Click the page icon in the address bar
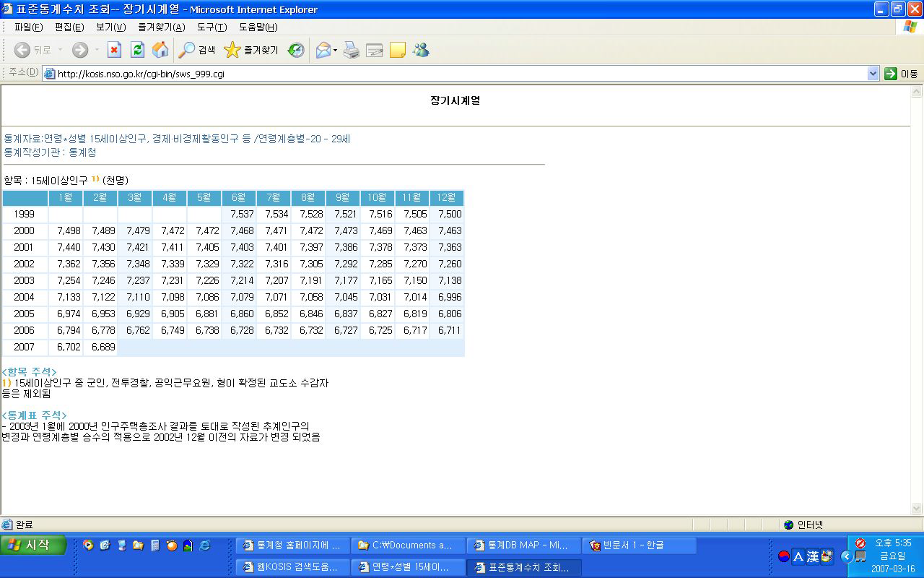The width and height of the screenshot is (924, 578). pyautogui.click(x=49, y=74)
